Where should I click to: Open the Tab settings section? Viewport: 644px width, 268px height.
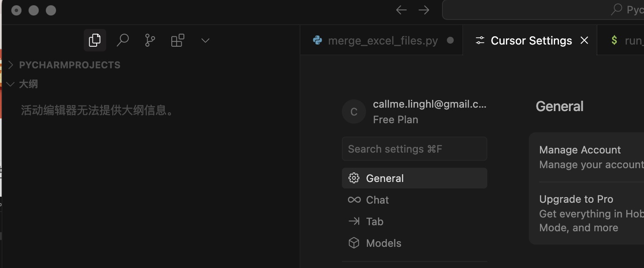click(x=414, y=221)
